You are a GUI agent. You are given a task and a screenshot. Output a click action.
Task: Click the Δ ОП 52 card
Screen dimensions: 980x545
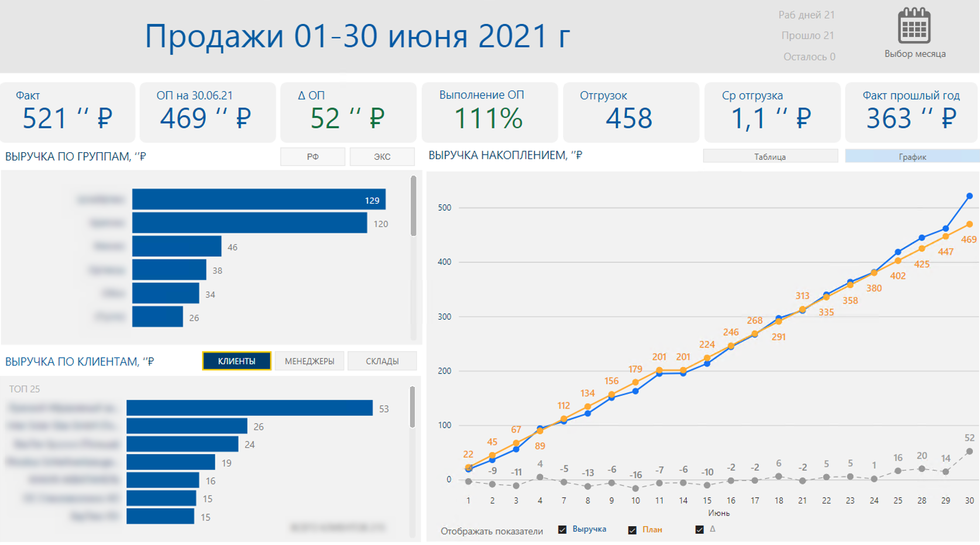pos(348,112)
